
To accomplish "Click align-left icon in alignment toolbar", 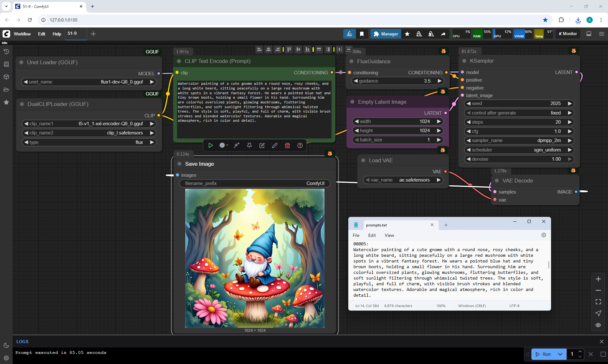I will 259,49.
